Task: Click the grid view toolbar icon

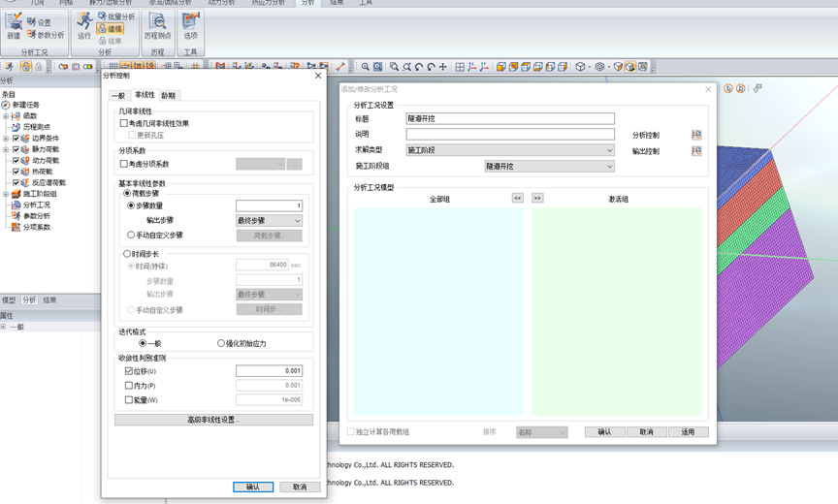Action: (x=460, y=67)
